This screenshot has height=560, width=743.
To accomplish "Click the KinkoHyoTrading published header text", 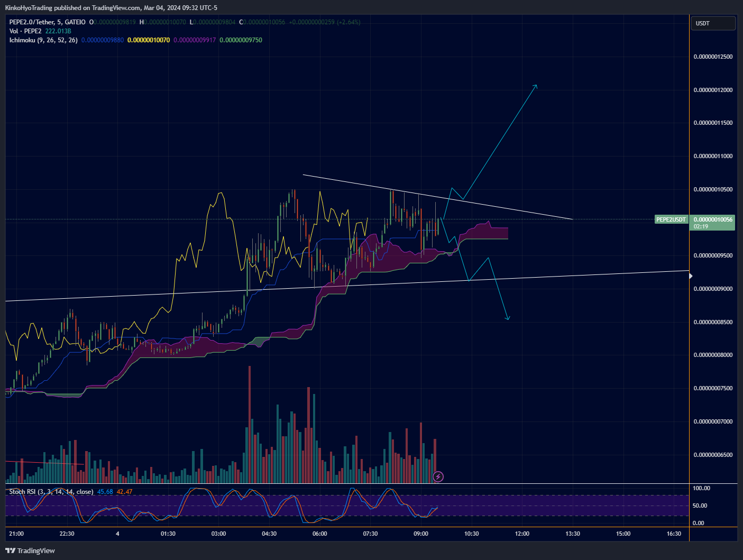I will click(111, 8).
